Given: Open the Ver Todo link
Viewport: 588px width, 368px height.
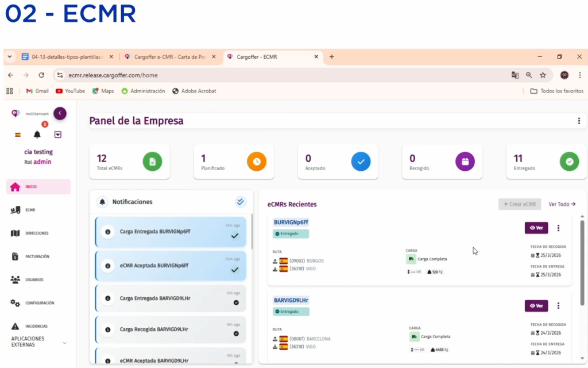Looking at the screenshot, I should [x=562, y=204].
